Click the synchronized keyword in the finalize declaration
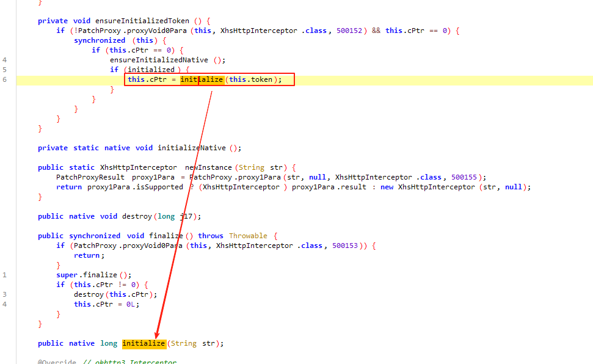The width and height of the screenshot is (593, 364). click(x=95, y=236)
